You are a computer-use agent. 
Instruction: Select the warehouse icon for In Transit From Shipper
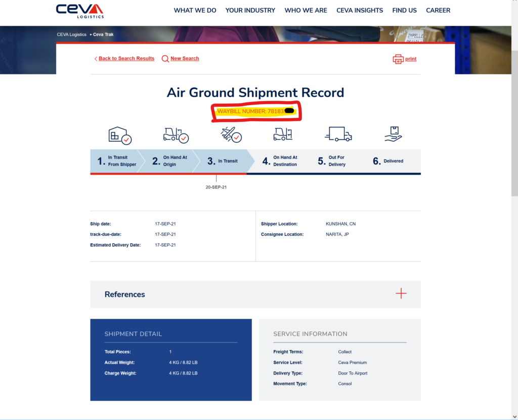click(120, 136)
